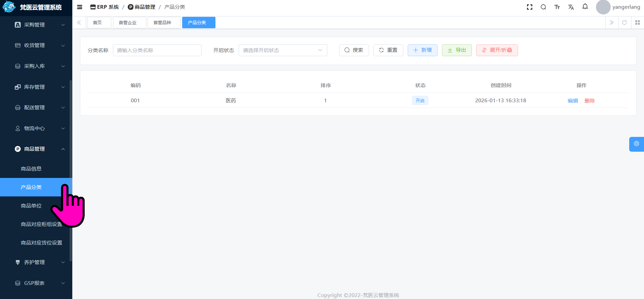Open the notification bell
The height and width of the screenshot is (299, 644).
[585, 7]
